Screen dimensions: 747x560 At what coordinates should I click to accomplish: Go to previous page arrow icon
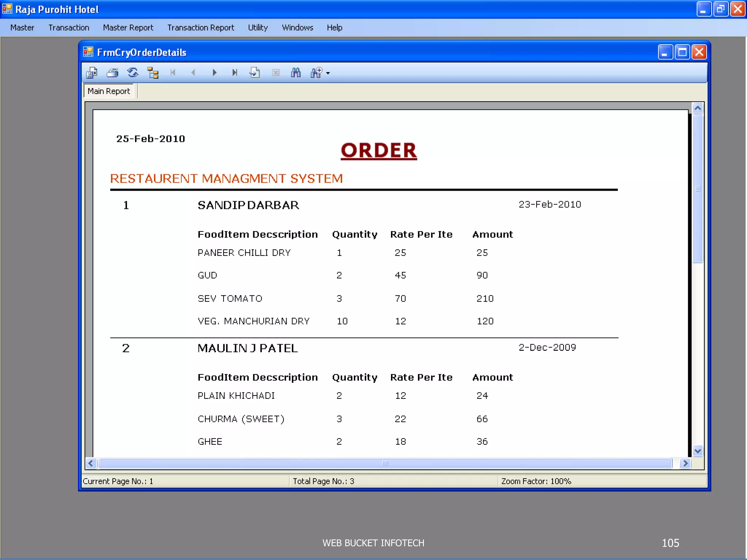click(x=193, y=73)
